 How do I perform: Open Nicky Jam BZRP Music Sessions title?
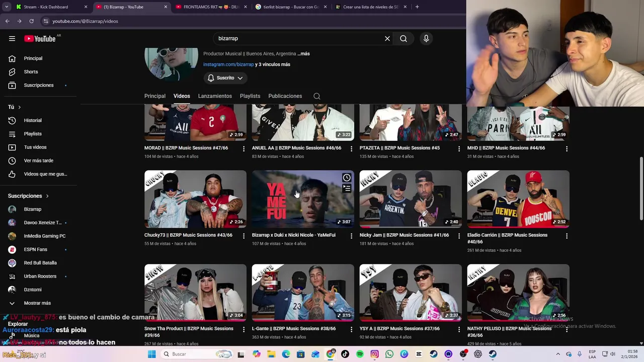404,235
